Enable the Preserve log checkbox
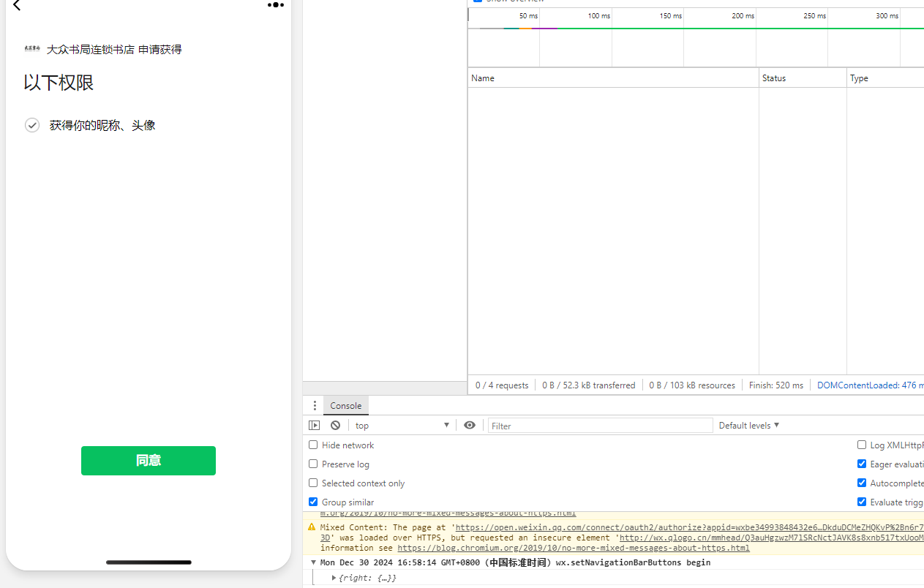Screen dimensions: 924x588 313,464
